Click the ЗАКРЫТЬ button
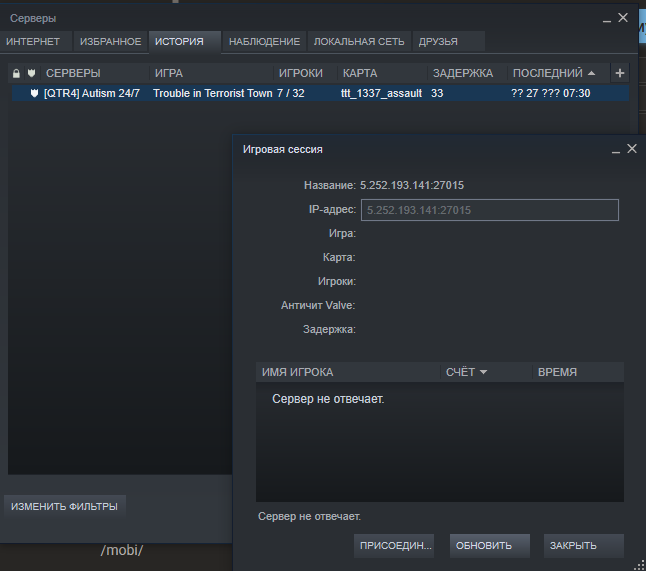646x571 pixels. (x=583, y=546)
